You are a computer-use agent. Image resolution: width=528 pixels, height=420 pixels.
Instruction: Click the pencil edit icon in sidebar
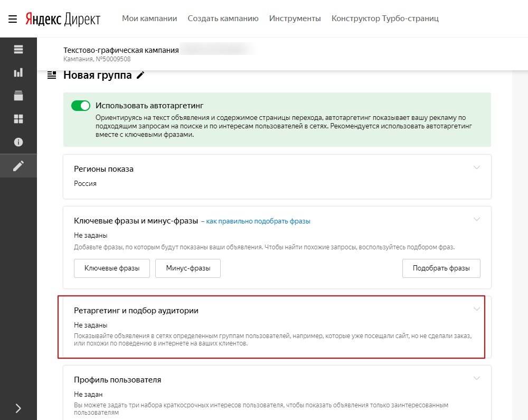pyautogui.click(x=18, y=166)
